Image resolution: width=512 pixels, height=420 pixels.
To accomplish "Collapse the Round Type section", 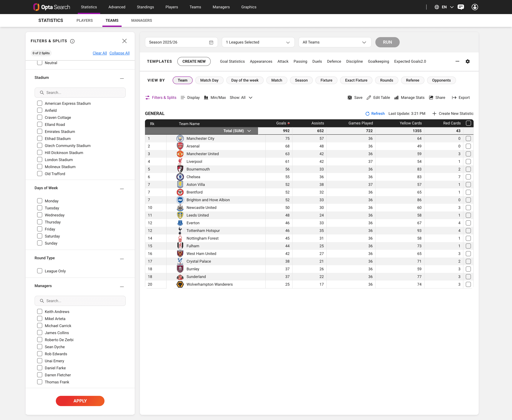I will tap(122, 259).
